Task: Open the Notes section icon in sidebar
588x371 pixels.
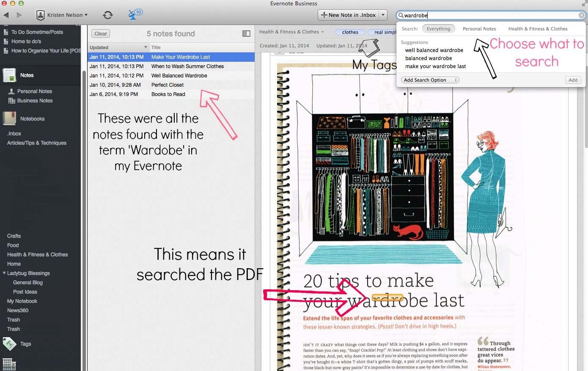Action: [x=9, y=75]
